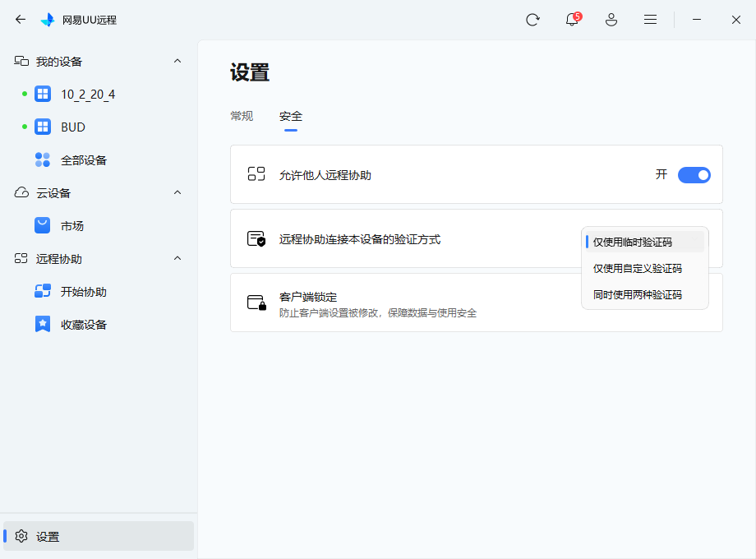Open the notifications bell icon
The height and width of the screenshot is (559, 756).
[572, 20]
